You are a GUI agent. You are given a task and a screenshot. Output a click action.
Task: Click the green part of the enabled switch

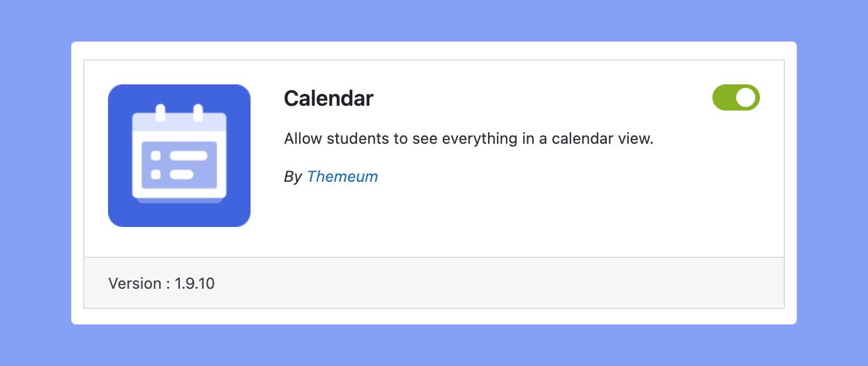point(724,97)
